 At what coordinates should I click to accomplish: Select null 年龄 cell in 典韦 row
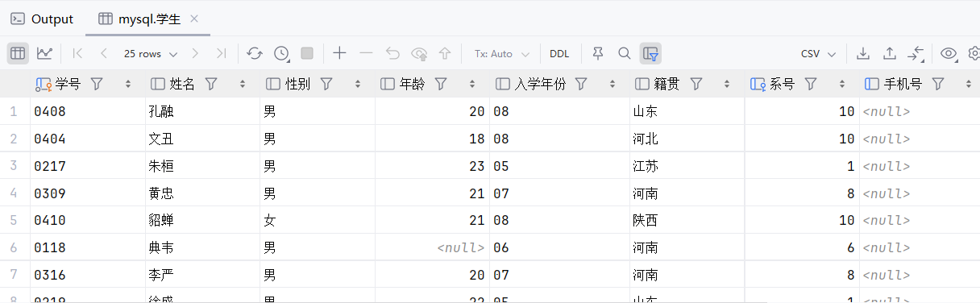pos(432,247)
